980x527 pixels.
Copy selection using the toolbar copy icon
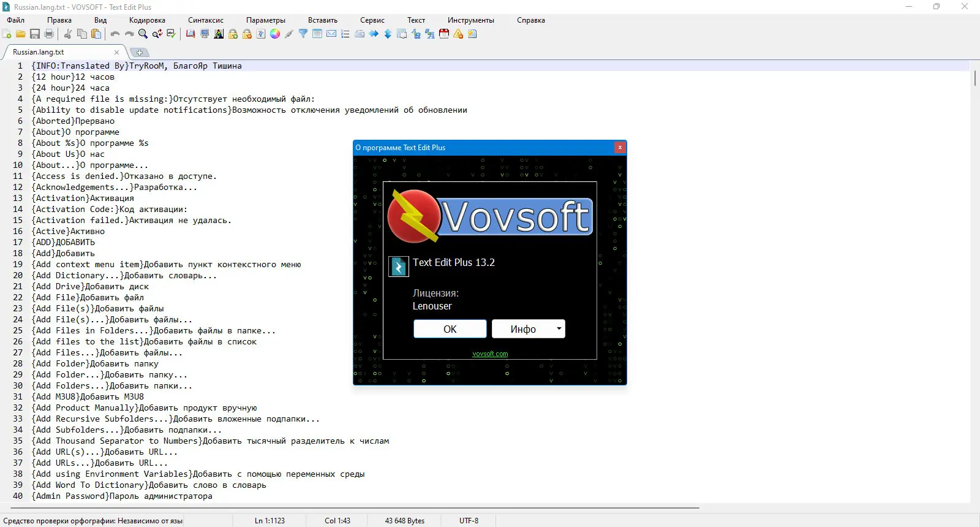(x=82, y=34)
